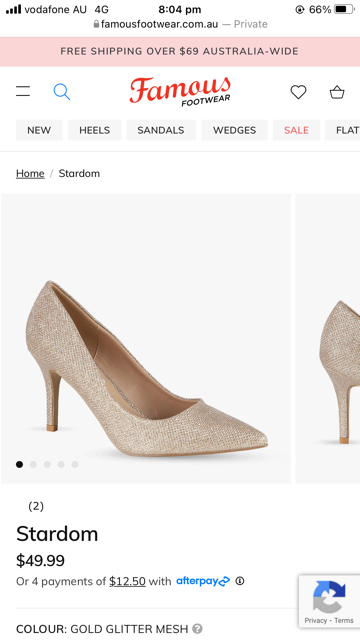Select the HEELS category tab

click(x=95, y=130)
